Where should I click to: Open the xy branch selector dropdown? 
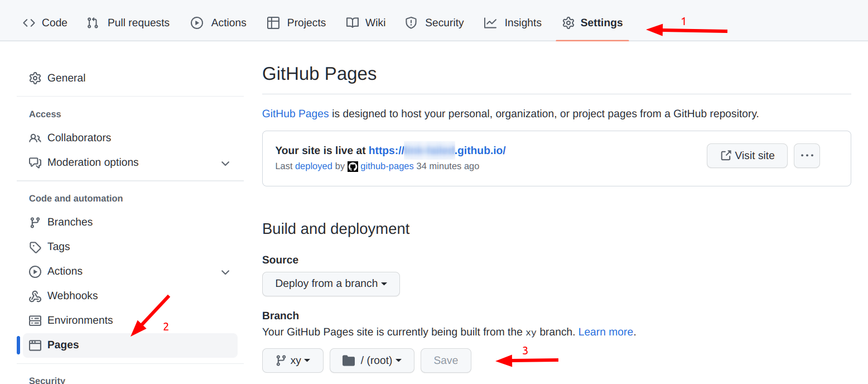[293, 361]
